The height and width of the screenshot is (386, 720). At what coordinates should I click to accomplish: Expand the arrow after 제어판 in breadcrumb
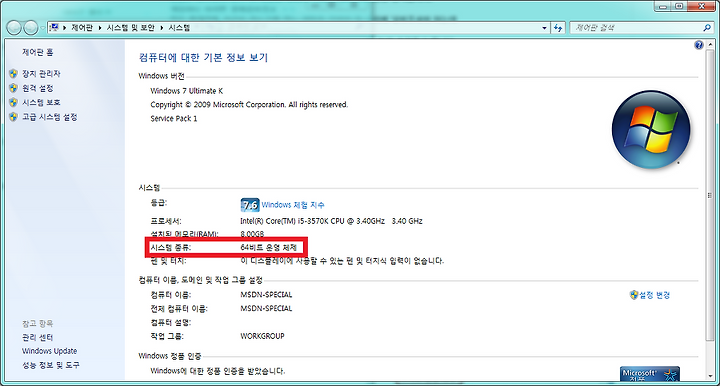(x=100, y=28)
